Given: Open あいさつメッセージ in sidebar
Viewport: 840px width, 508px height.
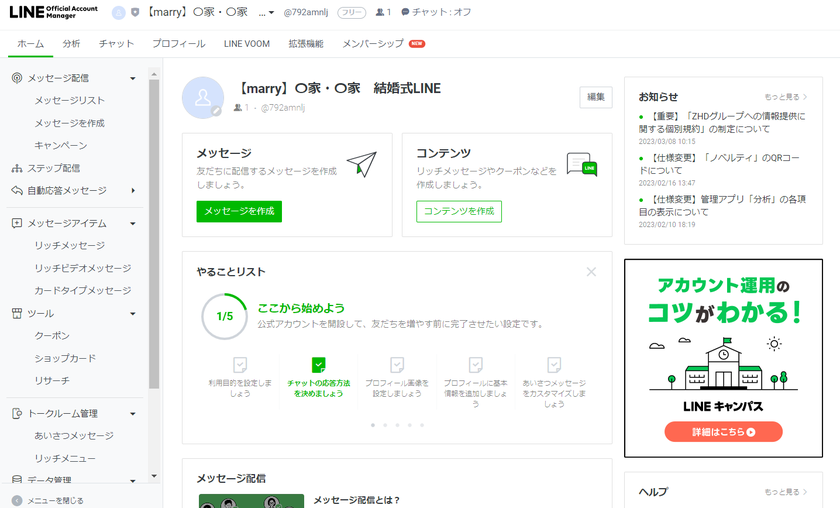Looking at the screenshot, I should click(x=74, y=436).
